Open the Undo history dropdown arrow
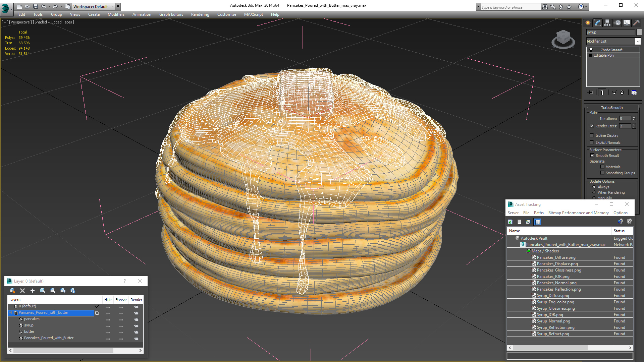The width and height of the screenshot is (644, 362). point(49,6)
